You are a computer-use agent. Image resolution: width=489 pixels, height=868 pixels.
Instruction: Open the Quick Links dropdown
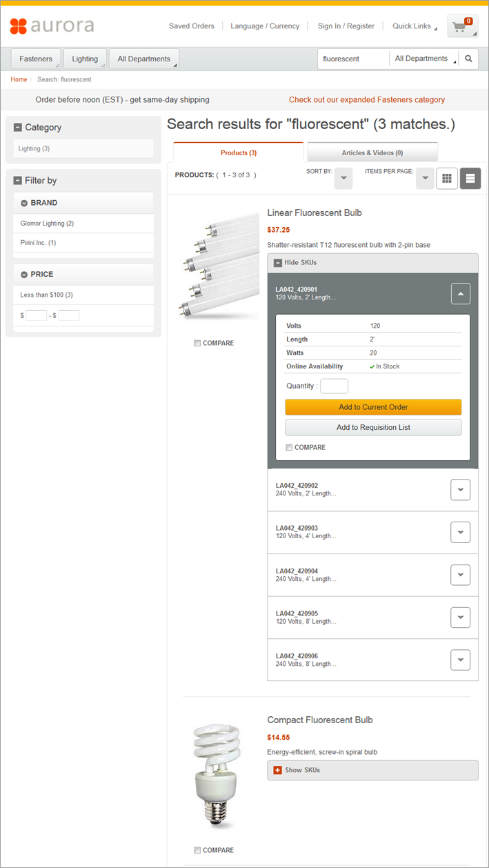tap(415, 26)
